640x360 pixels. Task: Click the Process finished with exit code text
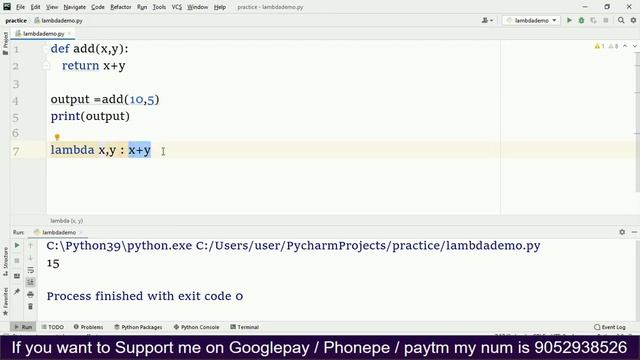pos(145,296)
